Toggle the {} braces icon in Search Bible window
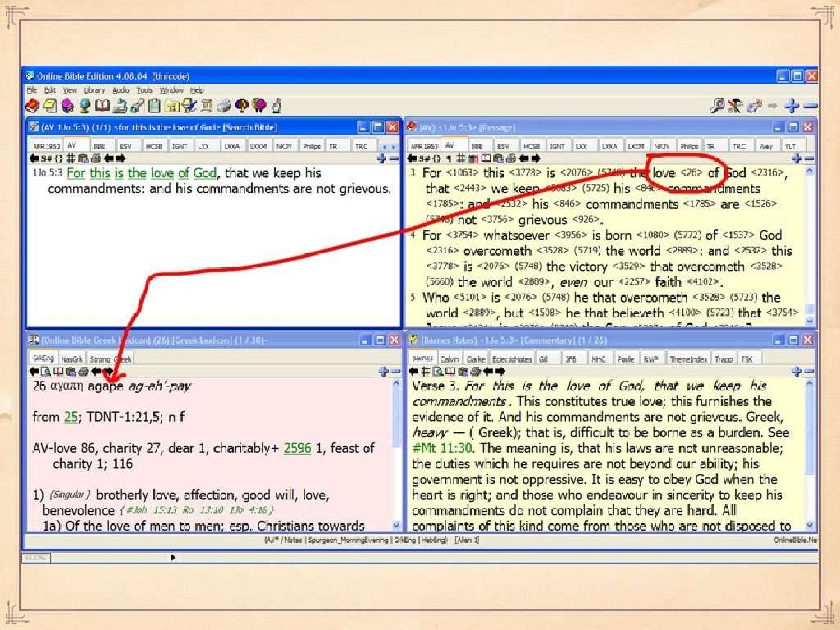 [59, 158]
